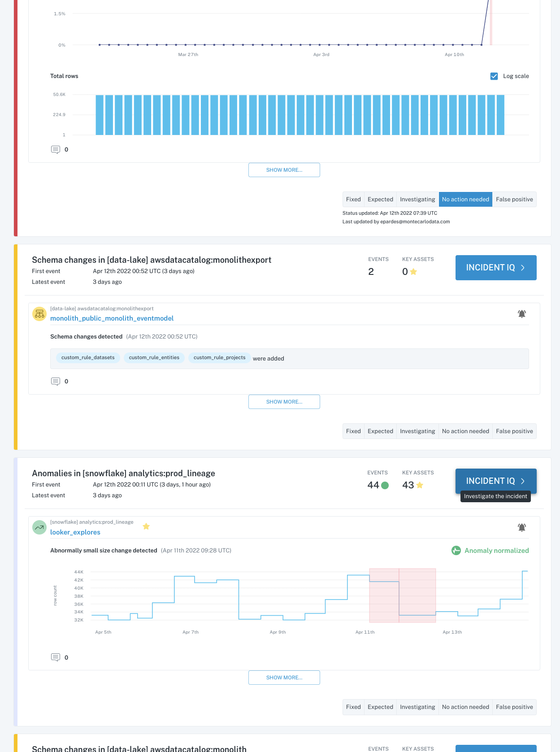This screenshot has height=752, width=560.
Task: Open looker_explores table link
Action: pos(75,532)
